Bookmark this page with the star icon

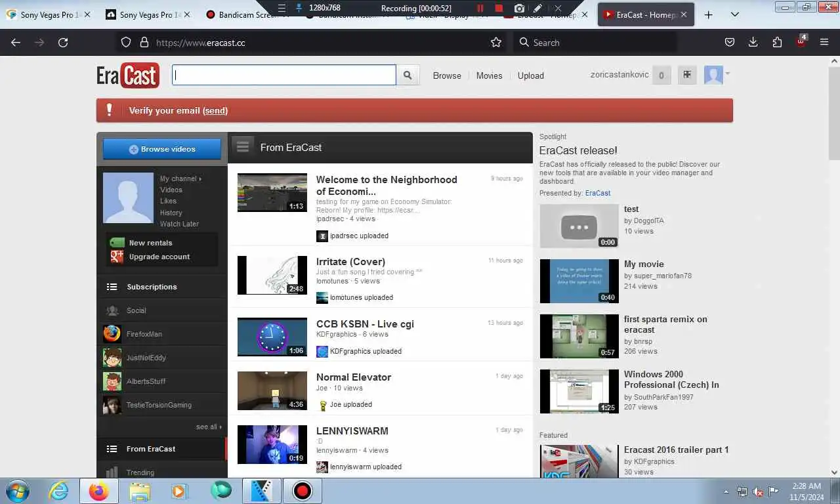(496, 43)
